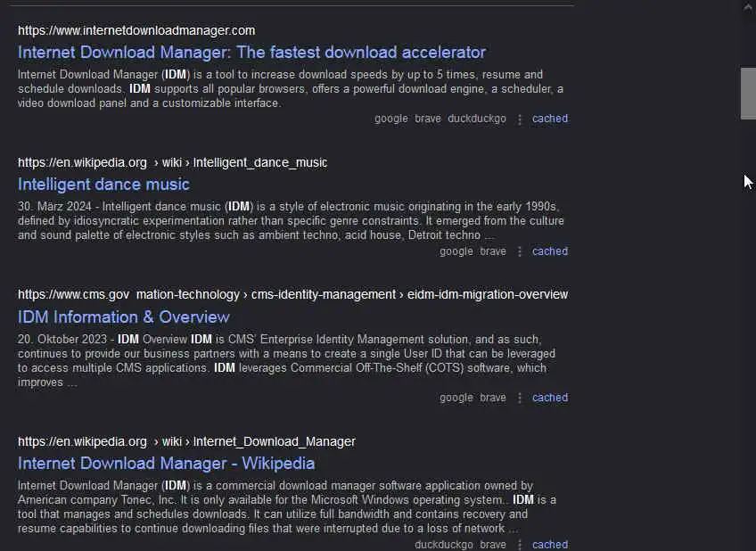This screenshot has width=756, height=551.
Task: Click duckduckgo label under Internet Download Manager Wikipedia result
Action: click(444, 545)
